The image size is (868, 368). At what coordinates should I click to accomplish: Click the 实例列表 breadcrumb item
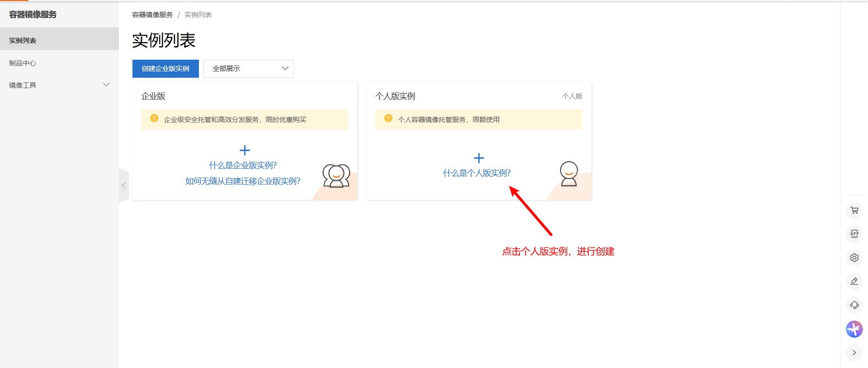198,15
